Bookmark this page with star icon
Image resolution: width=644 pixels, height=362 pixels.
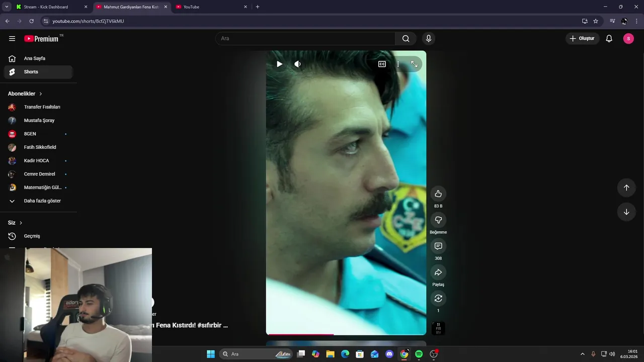[596, 21]
